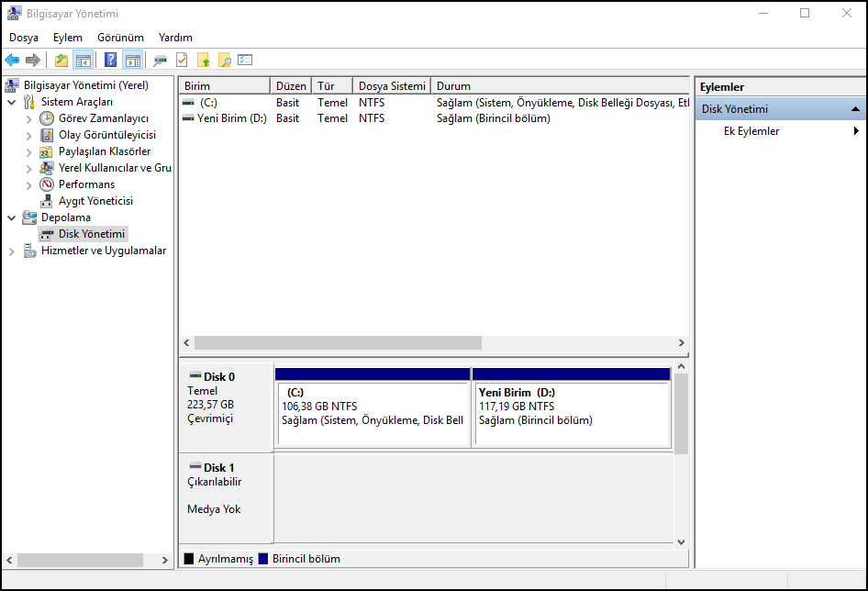Image resolution: width=868 pixels, height=591 pixels.
Task: Sort by the Birim column header
Action: (224, 86)
